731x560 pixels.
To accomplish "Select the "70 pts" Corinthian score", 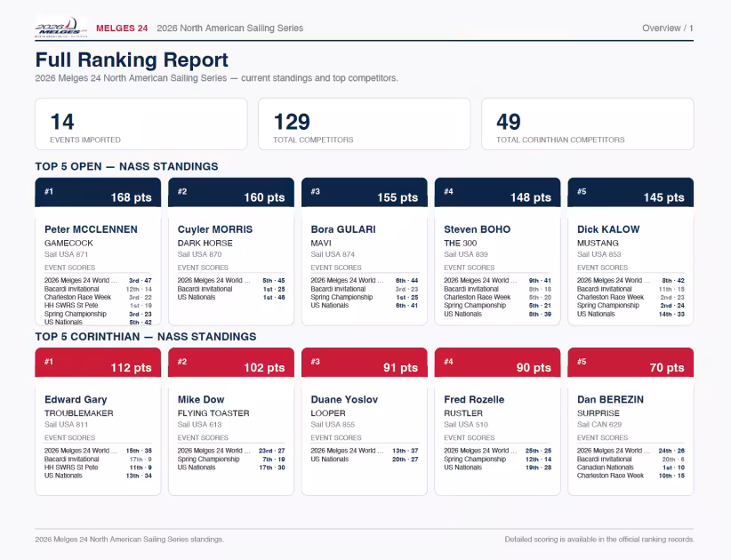I will click(x=667, y=368).
